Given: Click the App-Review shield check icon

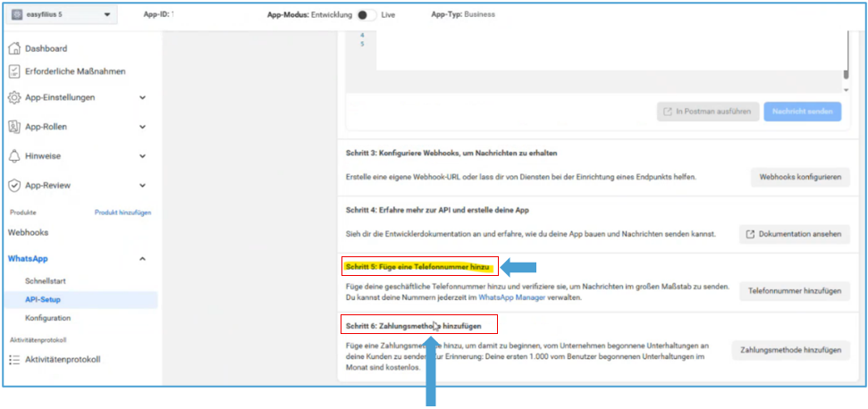Looking at the screenshot, I should coord(14,186).
